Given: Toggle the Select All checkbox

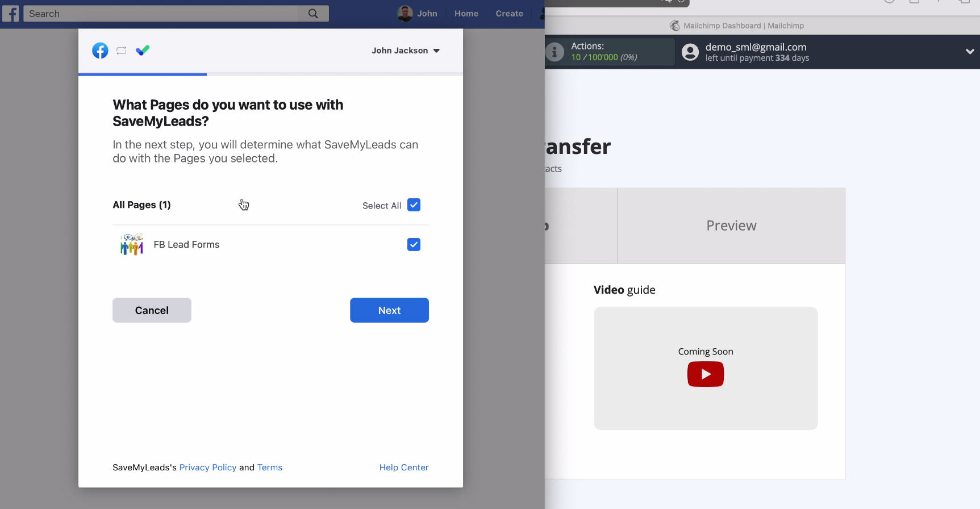Looking at the screenshot, I should [414, 205].
